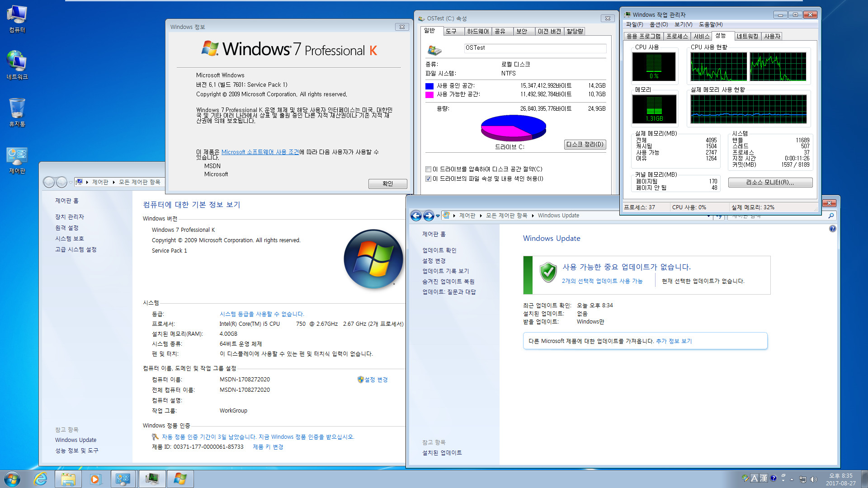
Task: Open Task Manager View menu
Action: coord(683,24)
